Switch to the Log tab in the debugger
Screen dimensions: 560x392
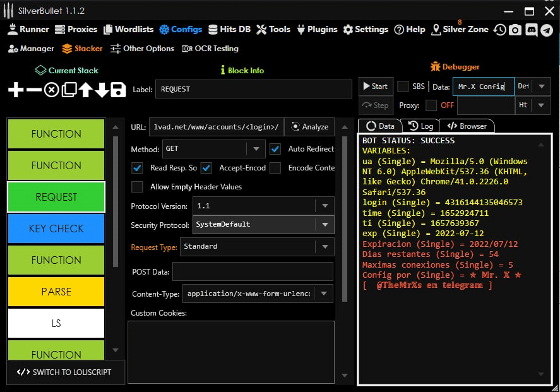421,126
